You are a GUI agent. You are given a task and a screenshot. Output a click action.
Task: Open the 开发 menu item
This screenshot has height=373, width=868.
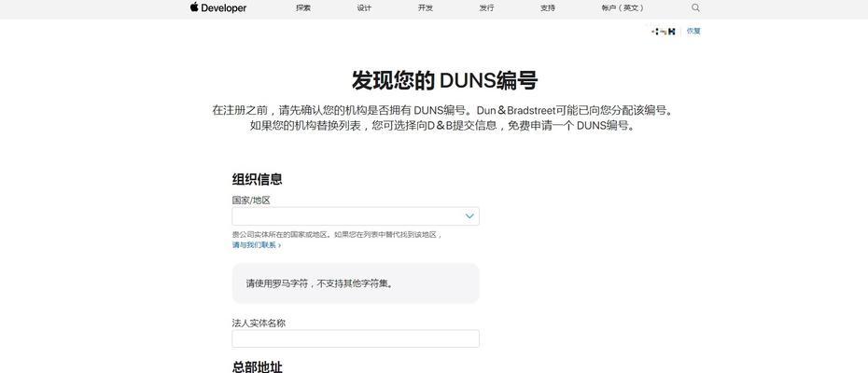point(426,8)
